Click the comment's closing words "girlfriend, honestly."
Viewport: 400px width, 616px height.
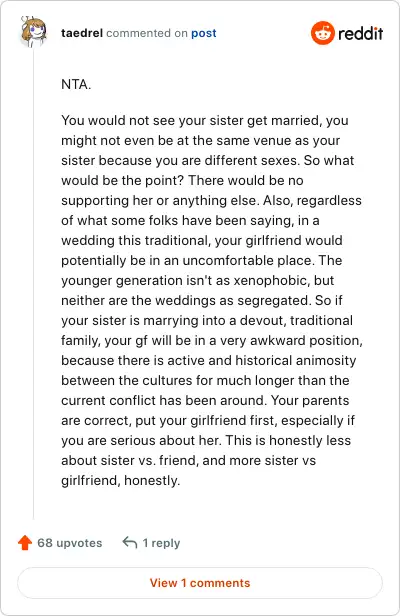point(121,480)
